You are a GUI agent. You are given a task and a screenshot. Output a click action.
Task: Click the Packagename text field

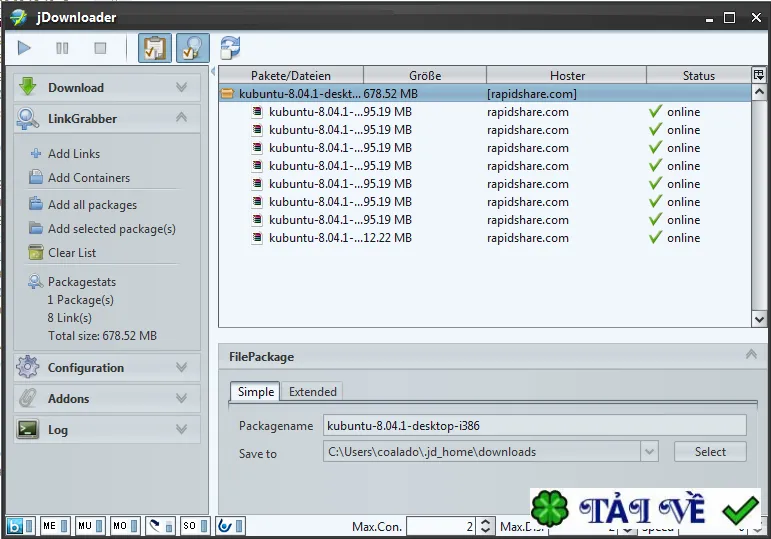(534, 425)
